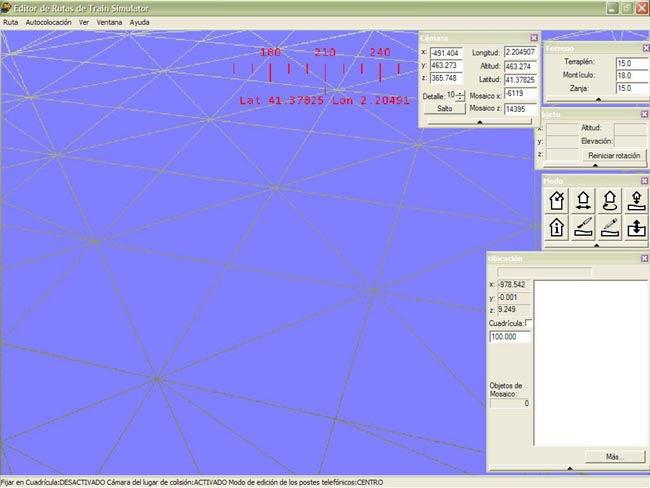Toggle the Cuadrícula checkbox
The height and width of the screenshot is (488, 650).
pyautogui.click(x=528, y=323)
